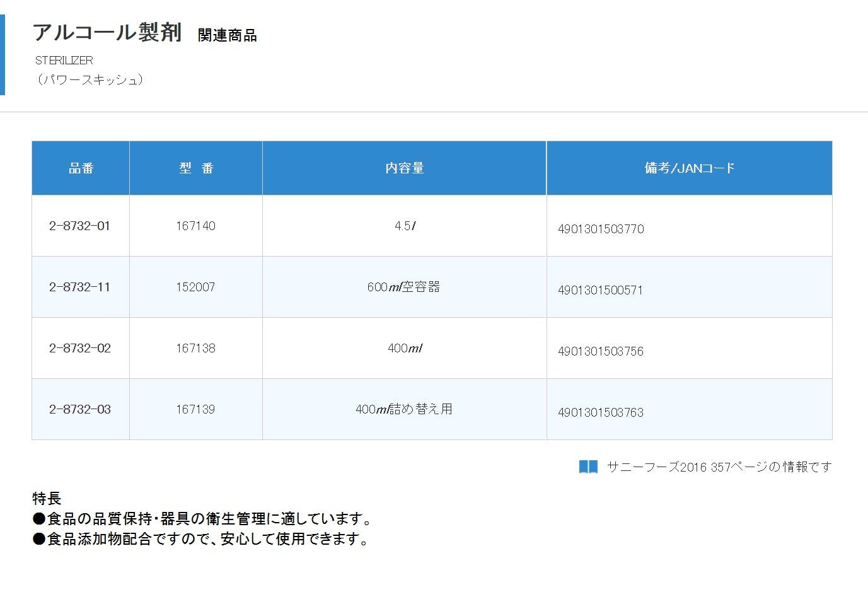Screen dimensions: 868x592
Task: Click the blue book catalog icon
Action: [588, 467]
